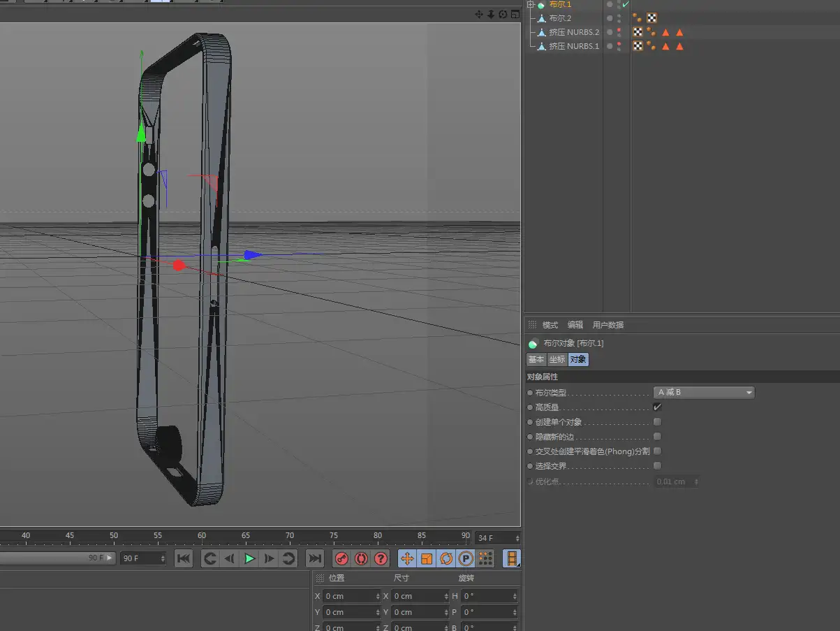Screen dimensions: 840x631
Task: Toggle the scale keyframe icon
Action: click(427, 558)
